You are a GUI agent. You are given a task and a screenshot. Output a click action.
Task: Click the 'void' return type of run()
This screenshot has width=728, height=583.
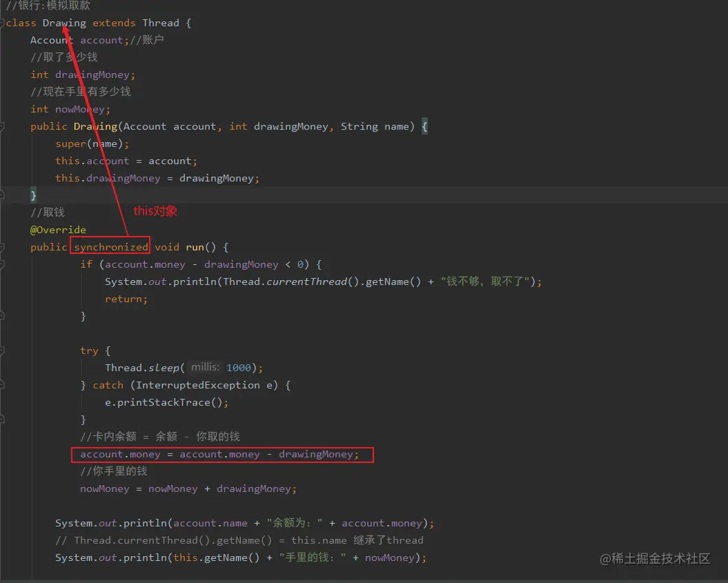(167, 247)
